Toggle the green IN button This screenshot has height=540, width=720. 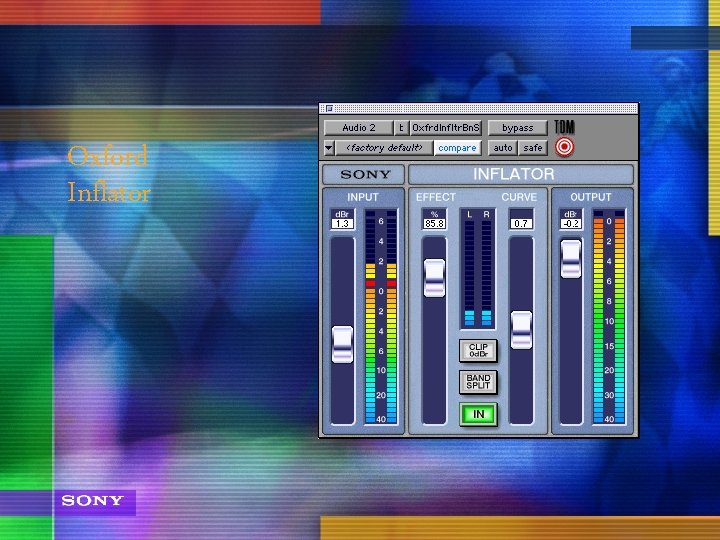point(478,414)
